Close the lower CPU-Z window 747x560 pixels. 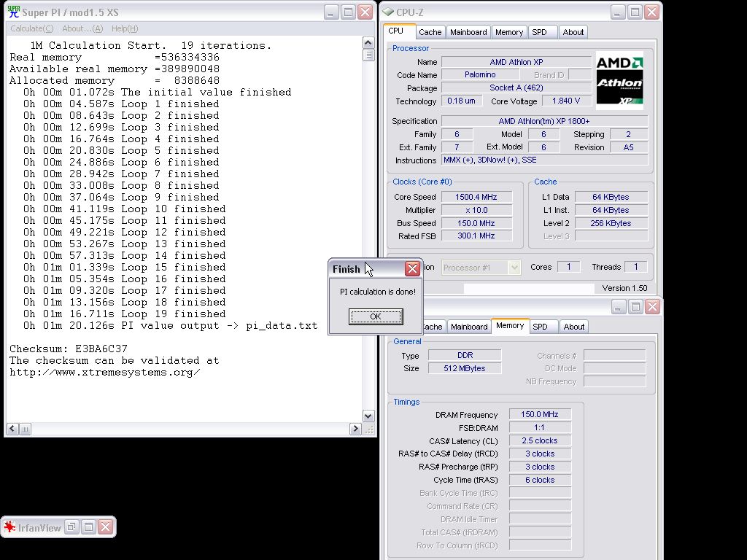[653, 307]
